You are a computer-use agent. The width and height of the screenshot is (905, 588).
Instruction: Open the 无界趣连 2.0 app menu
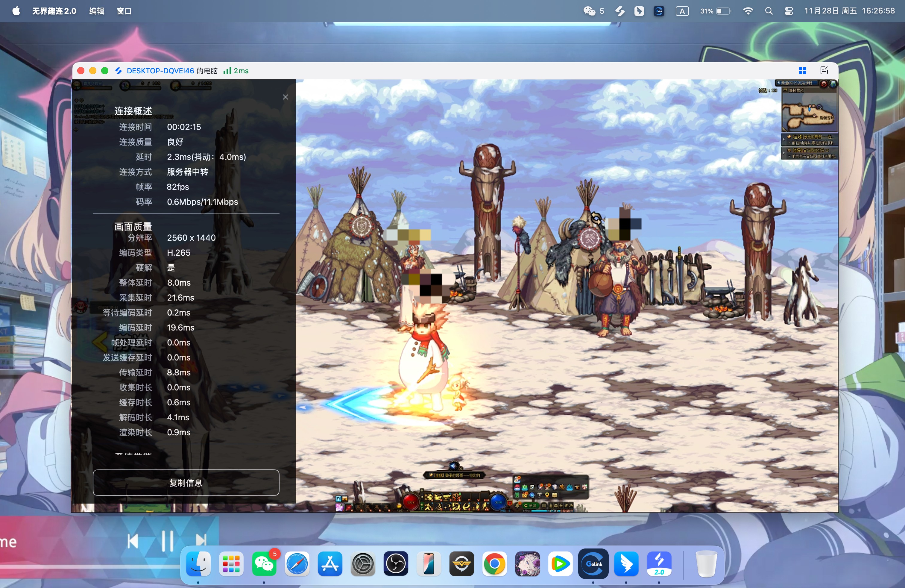[x=54, y=11]
